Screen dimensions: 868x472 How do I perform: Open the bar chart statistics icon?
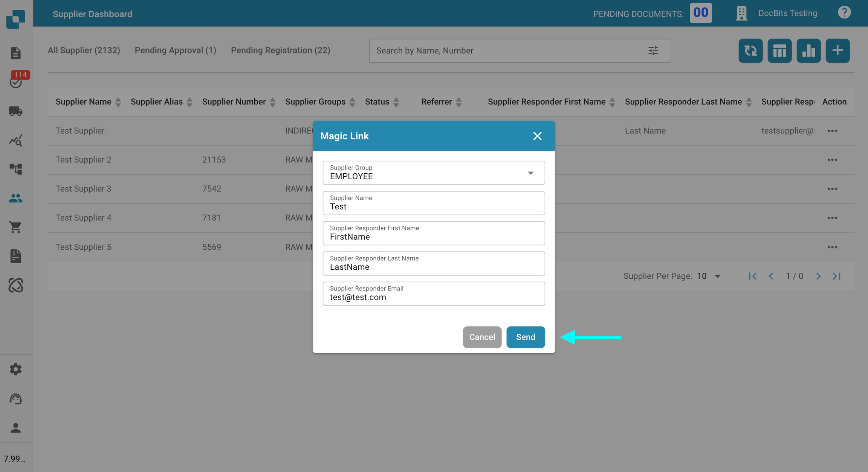point(808,50)
